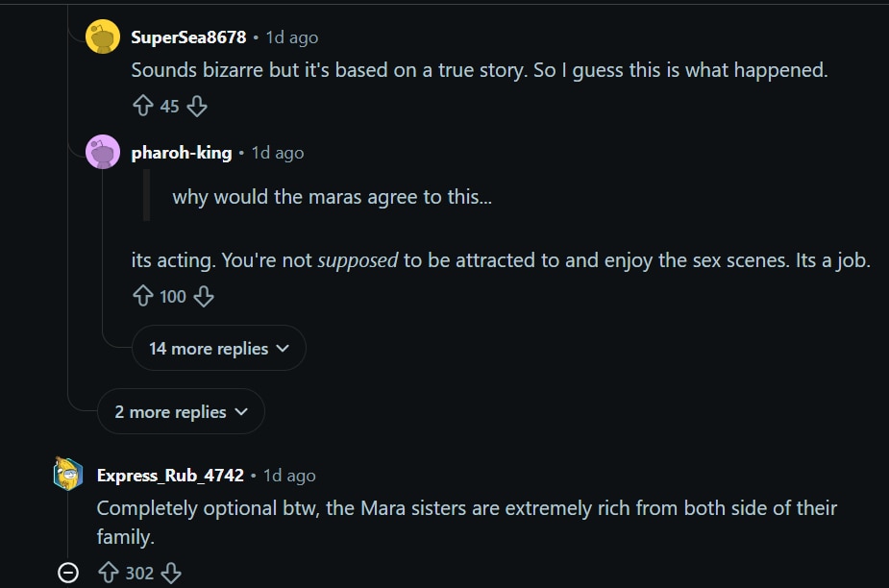Screen dimensions: 889x588
Task: Open pharoh-king's purple avatar
Action: click(103, 152)
